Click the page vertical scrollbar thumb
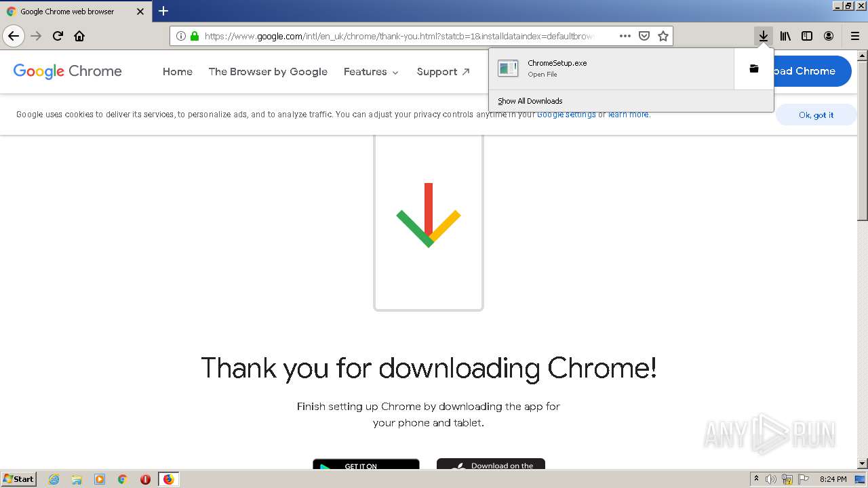 coord(863,140)
